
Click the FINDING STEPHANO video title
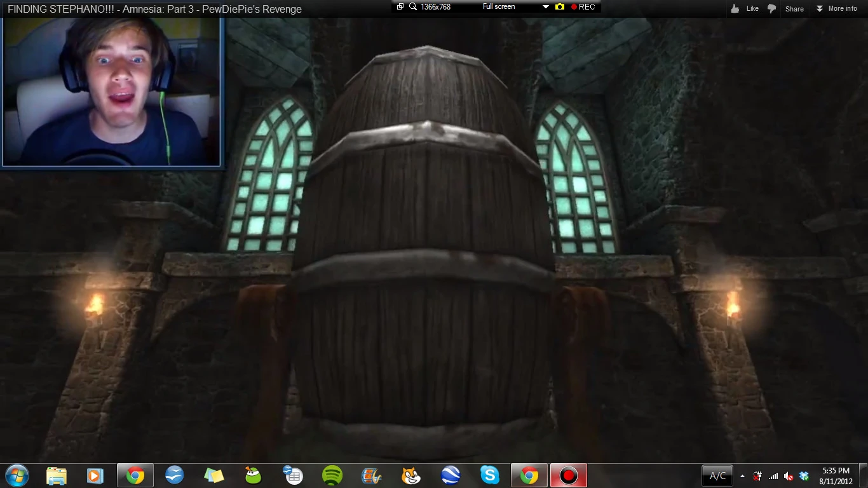coord(153,9)
